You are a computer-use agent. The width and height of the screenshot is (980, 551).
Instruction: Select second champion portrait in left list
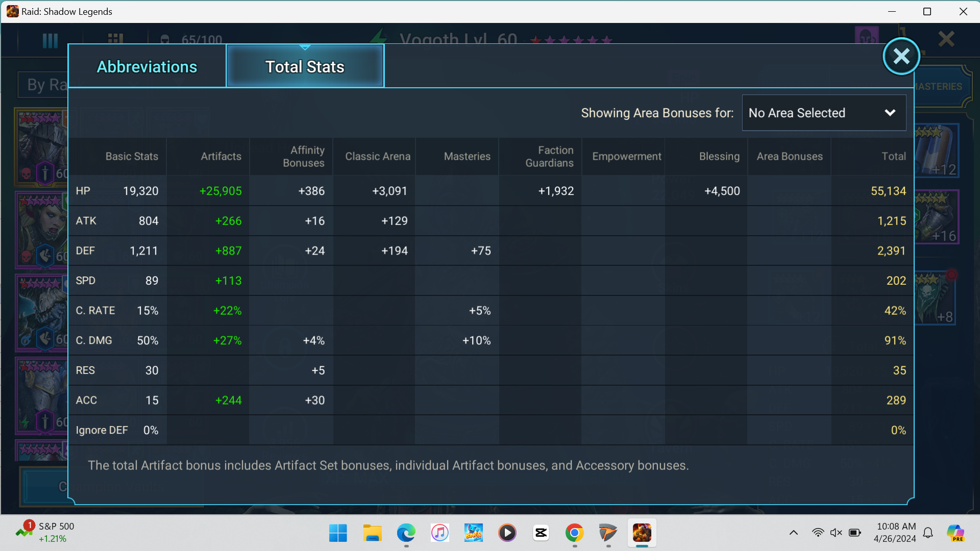pyautogui.click(x=42, y=230)
